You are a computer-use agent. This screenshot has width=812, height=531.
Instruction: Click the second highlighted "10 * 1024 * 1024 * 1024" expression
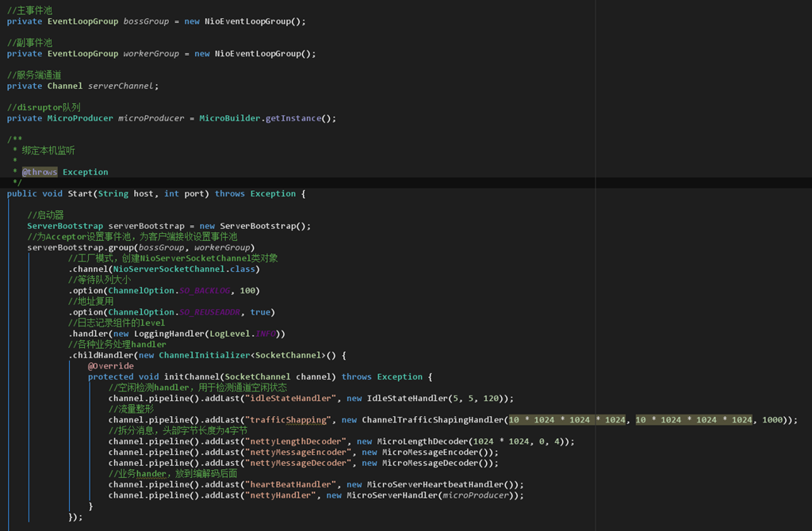694,420
